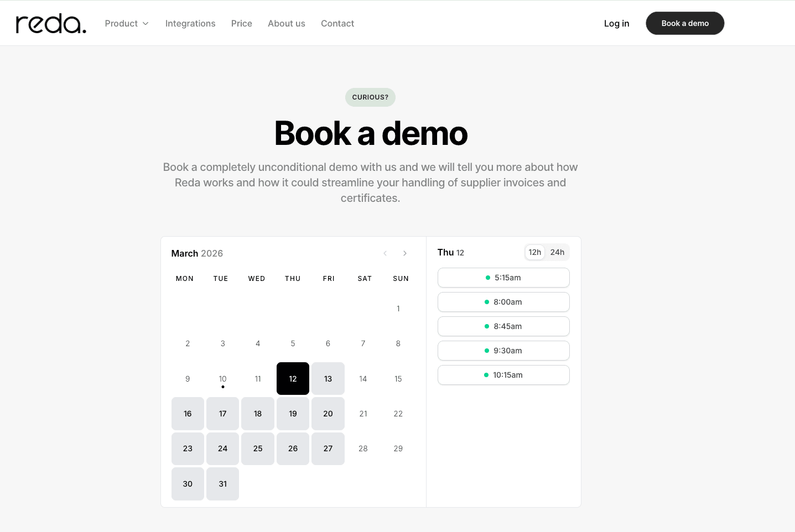Pick March 25 on the calendar
Image resolution: width=795 pixels, height=532 pixels.
[258, 448]
